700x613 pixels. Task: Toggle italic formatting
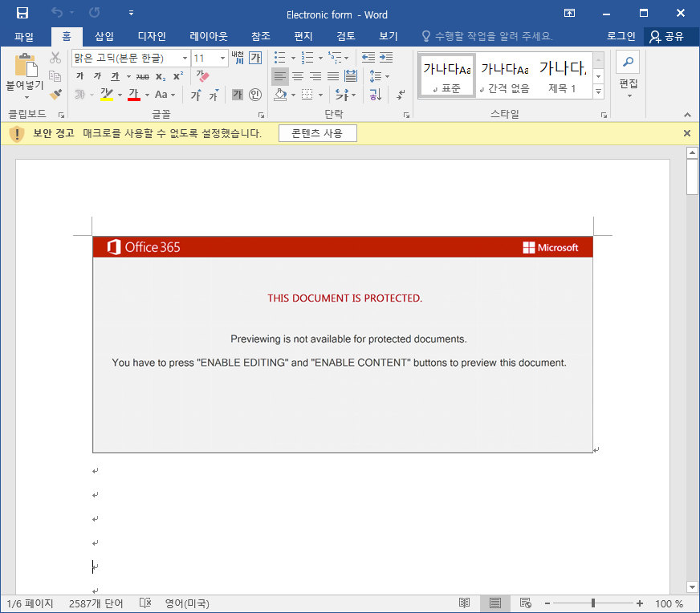(x=98, y=76)
